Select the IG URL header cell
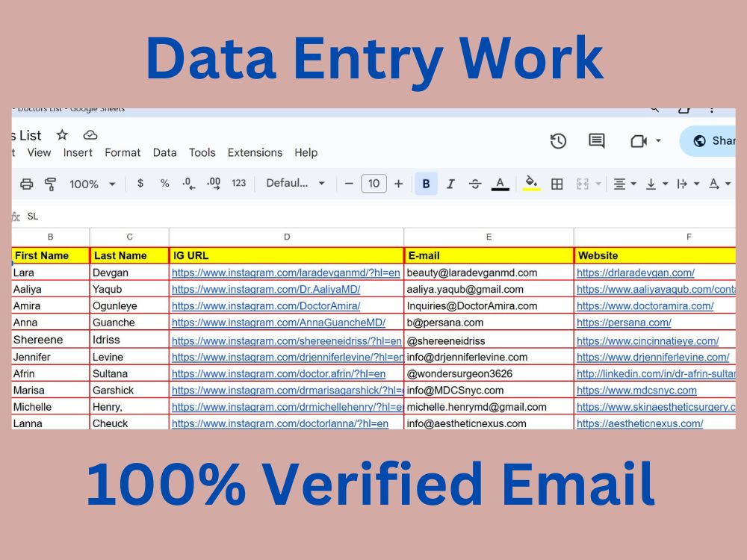This screenshot has height=560, width=747. click(x=286, y=255)
